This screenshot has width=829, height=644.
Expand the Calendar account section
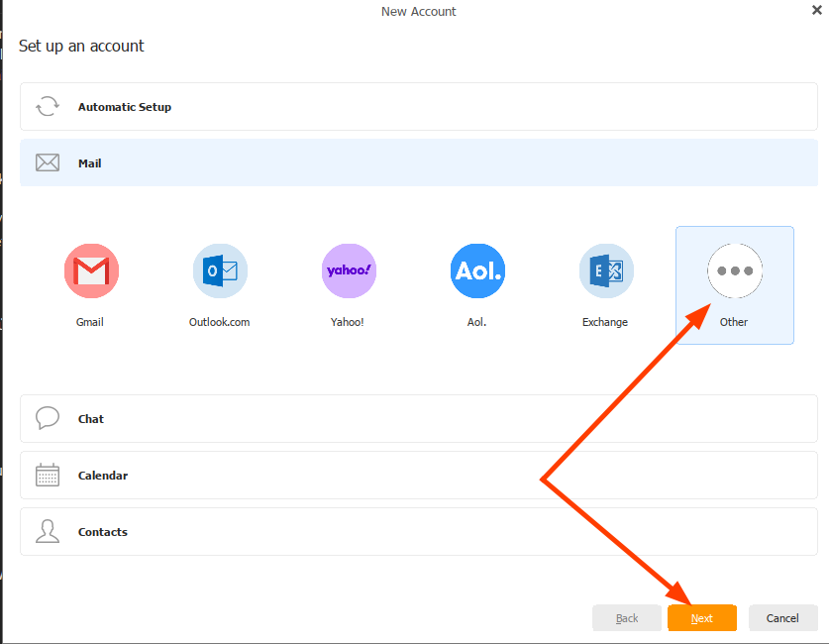point(418,476)
